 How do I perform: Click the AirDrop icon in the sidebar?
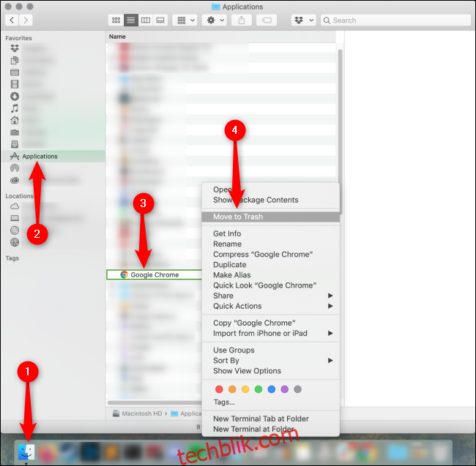click(15, 168)
